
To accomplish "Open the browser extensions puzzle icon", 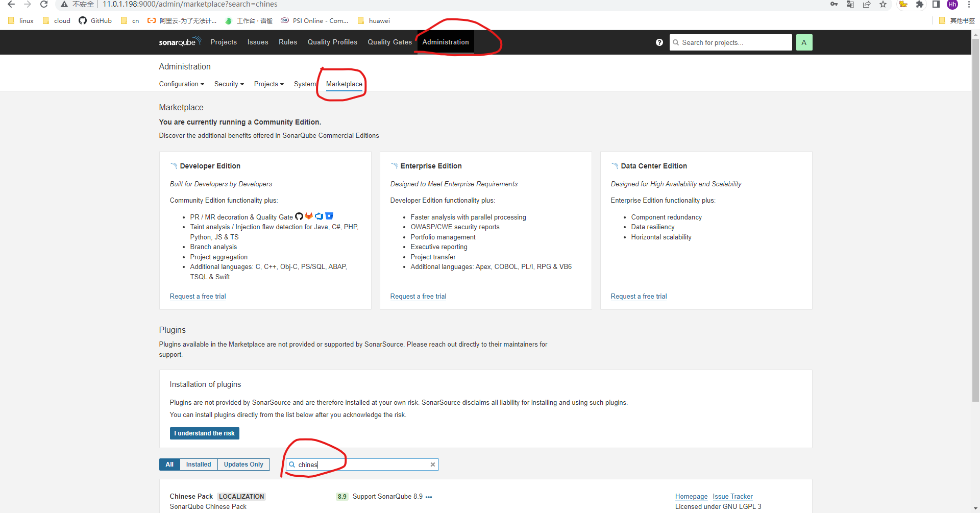I will 919,4.
